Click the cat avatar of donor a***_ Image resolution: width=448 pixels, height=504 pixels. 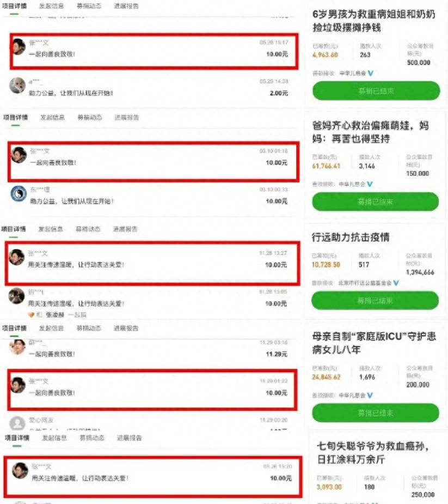pos(17,86)
